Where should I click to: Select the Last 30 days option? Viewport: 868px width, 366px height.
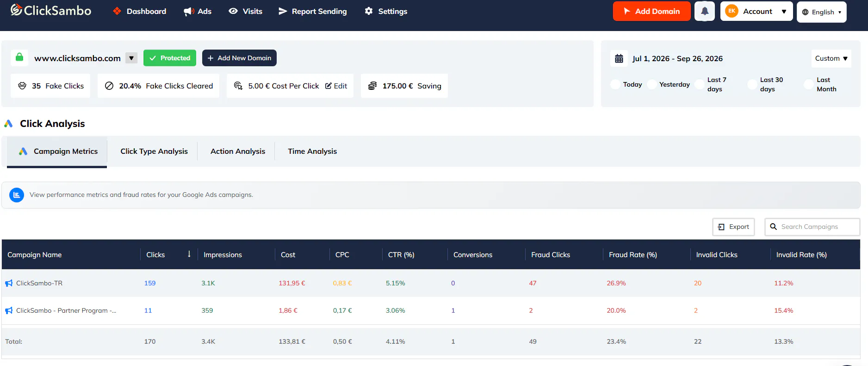click(x=752, y=84)
